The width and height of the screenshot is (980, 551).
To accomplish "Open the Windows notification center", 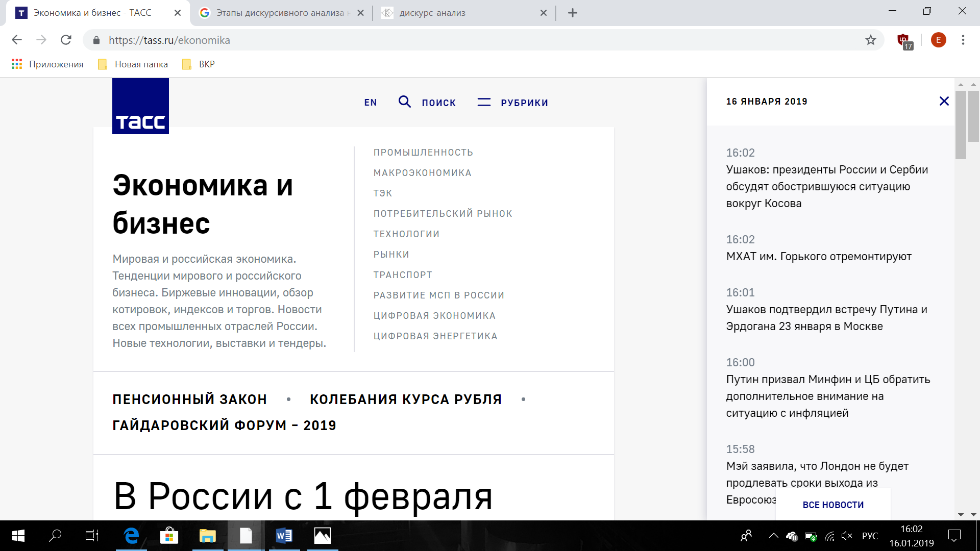I will click(954, 536).
